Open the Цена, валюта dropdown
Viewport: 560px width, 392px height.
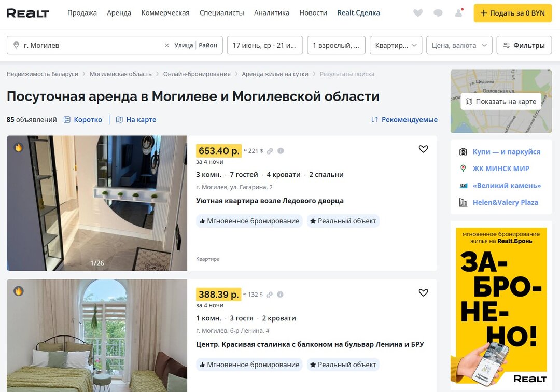point(459,45)
